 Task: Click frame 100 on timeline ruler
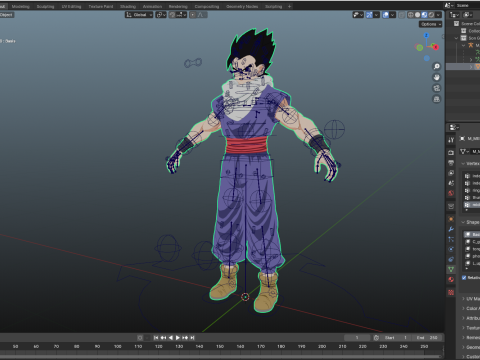point(118,346)
